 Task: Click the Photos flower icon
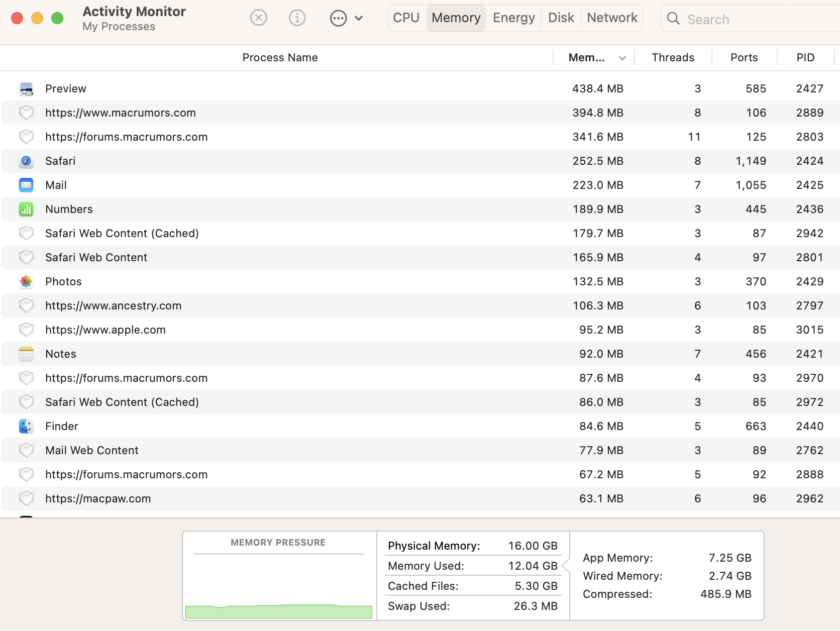coord(26,281)
